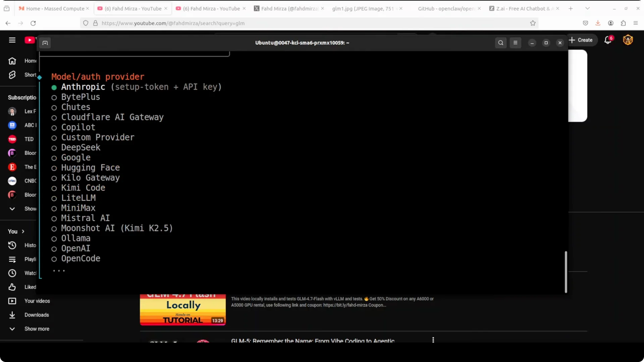Open Firefox extensions icon

[x=623, y=23]
